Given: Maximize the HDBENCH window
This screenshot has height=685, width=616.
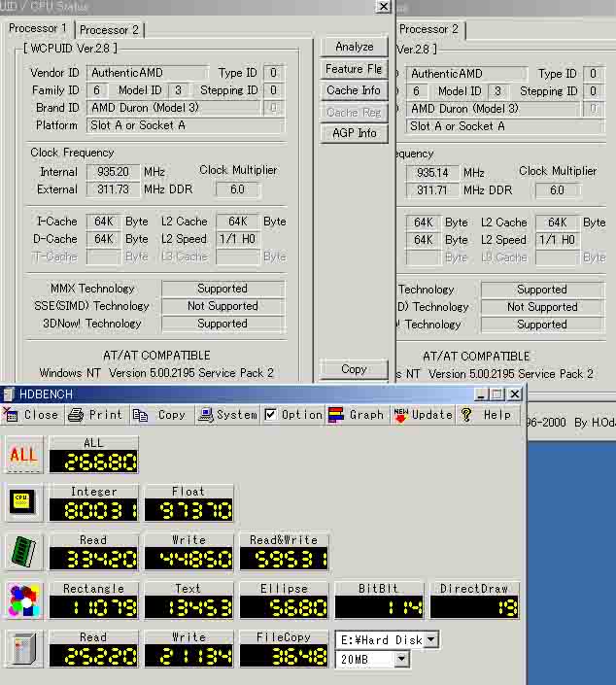Looking at the screenshot, I should 497,394.
